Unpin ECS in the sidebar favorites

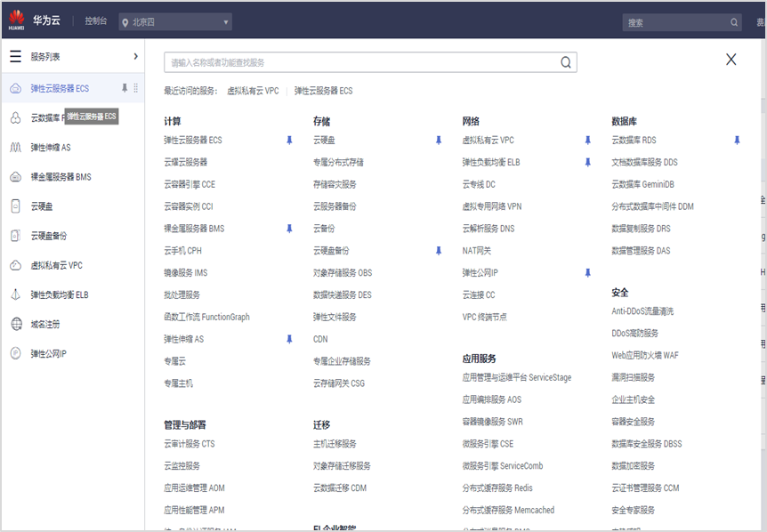click(x=125, y=88)
